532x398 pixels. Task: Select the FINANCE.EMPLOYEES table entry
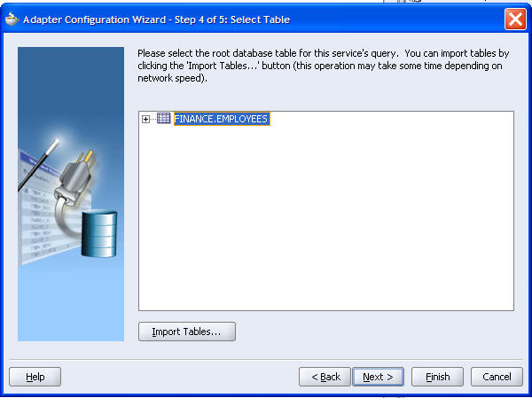click(x=222, y=119)
